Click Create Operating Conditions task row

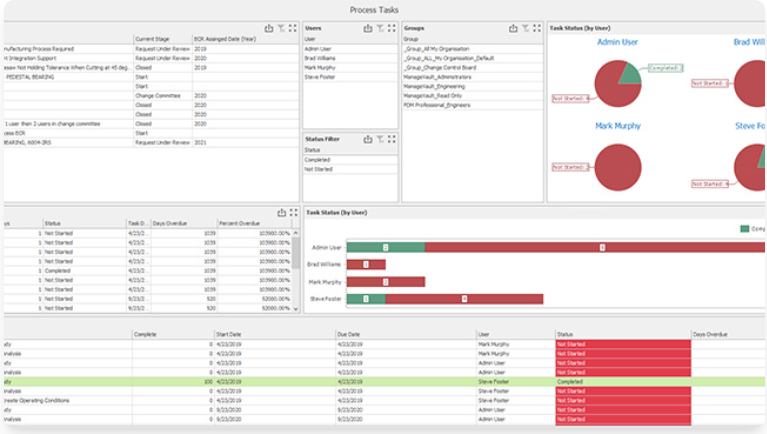(x=384, y=400)
